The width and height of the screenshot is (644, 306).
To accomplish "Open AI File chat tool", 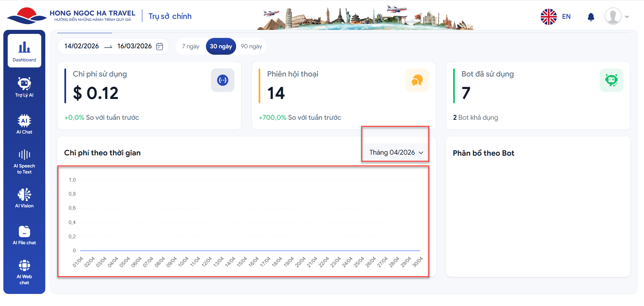I will tap(24, 235).
